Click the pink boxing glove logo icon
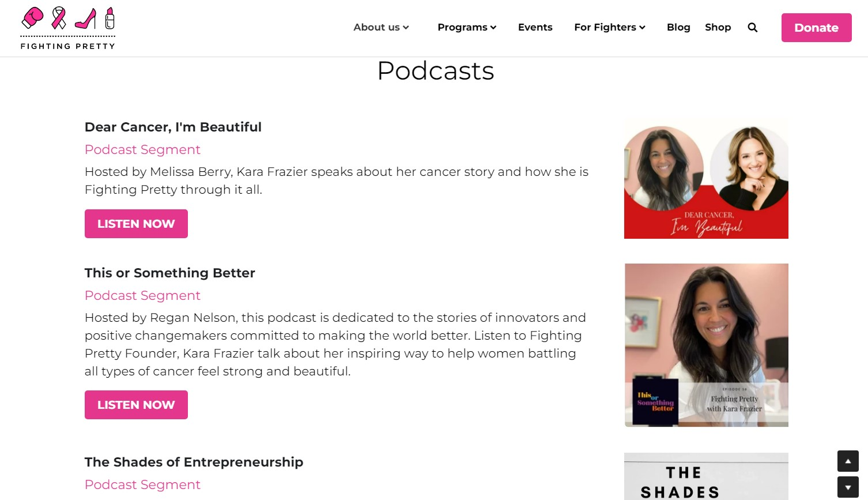Screen dimensions: 868x500 point(32,18)
